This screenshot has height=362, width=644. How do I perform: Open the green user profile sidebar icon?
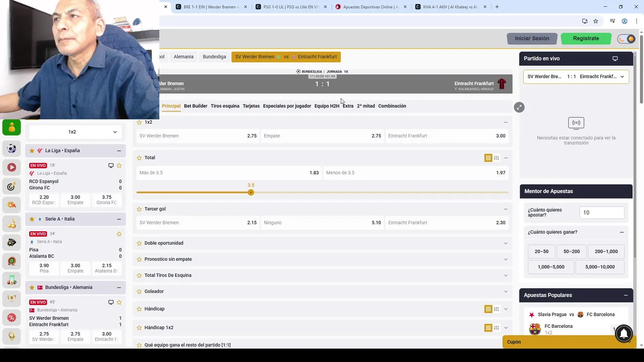[12, 128]
